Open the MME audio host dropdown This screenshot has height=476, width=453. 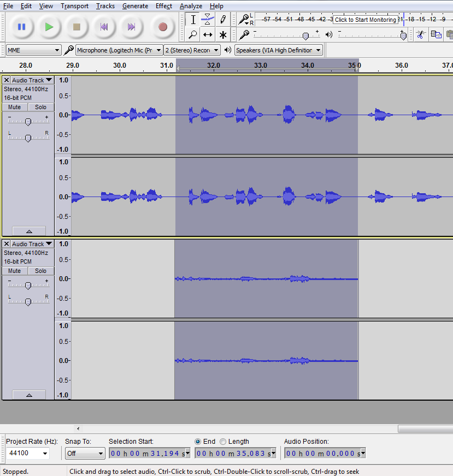point(33,50)
